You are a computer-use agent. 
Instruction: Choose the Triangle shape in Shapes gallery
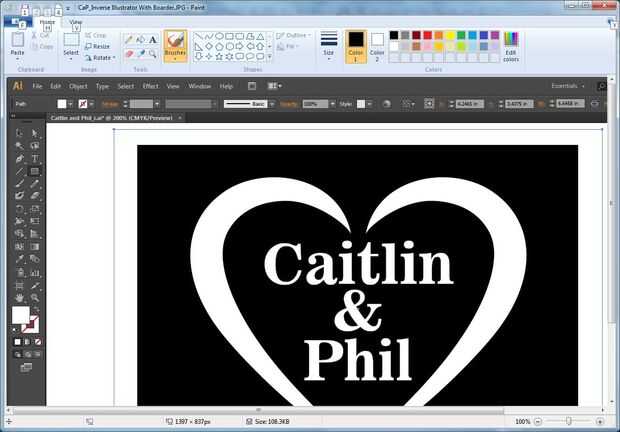click(260, 37)
